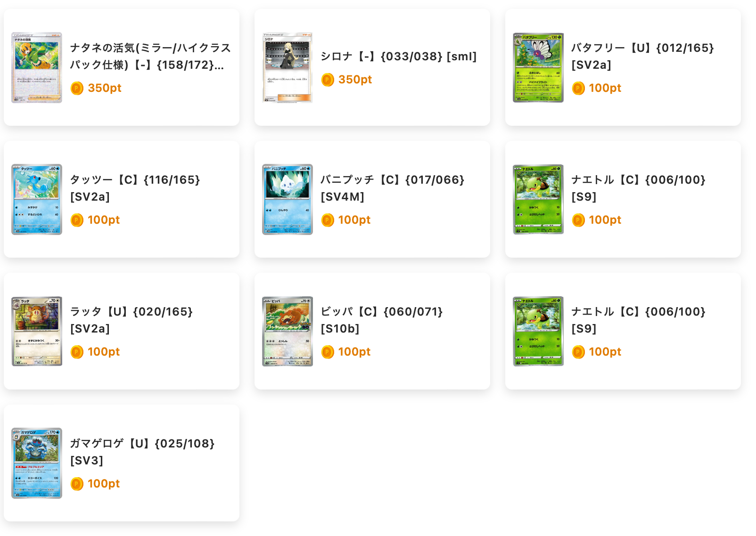Click the coin icon under タッツー title
This screenshot has height=536, width=756.
(x=77, y=220)
